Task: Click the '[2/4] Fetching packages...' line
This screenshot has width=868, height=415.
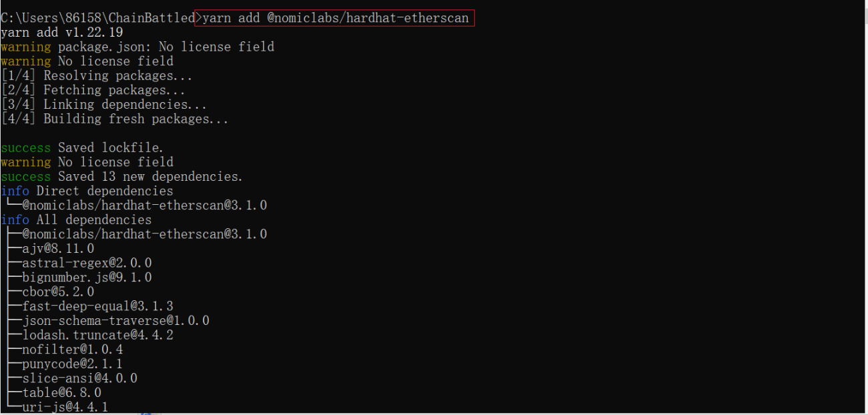Action: tap(93, 90)
